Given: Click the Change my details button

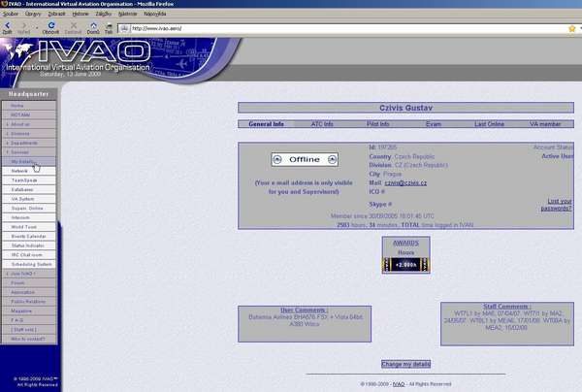Looking at the screenshot, I should (x=405, y=364).
